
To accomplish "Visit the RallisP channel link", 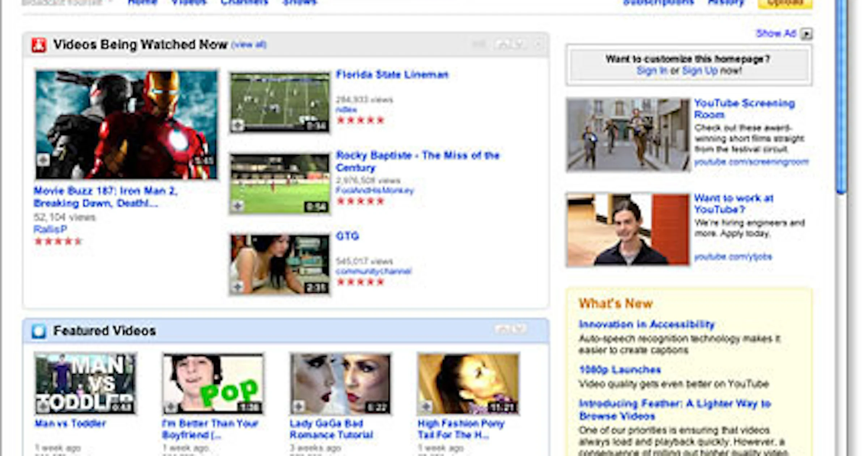I will click(x=50, y=229).
